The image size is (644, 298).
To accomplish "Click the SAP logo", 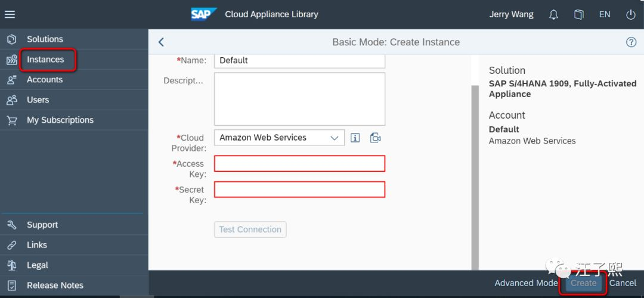I will (x=204, y=14).
